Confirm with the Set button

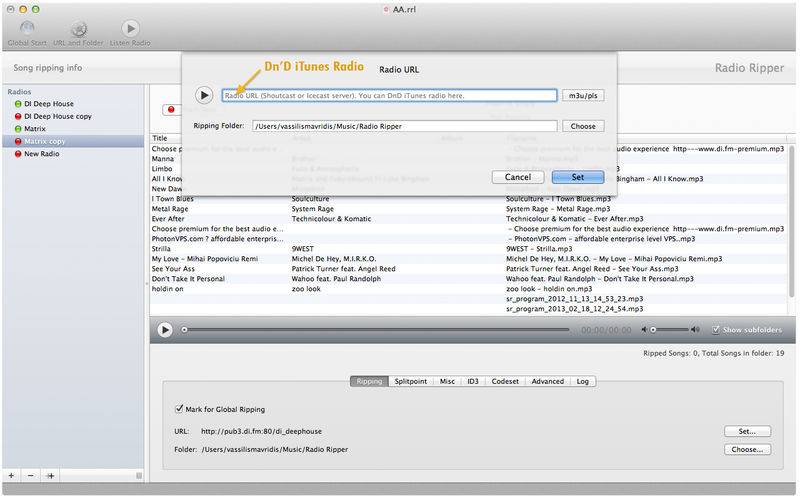[578, 177]
